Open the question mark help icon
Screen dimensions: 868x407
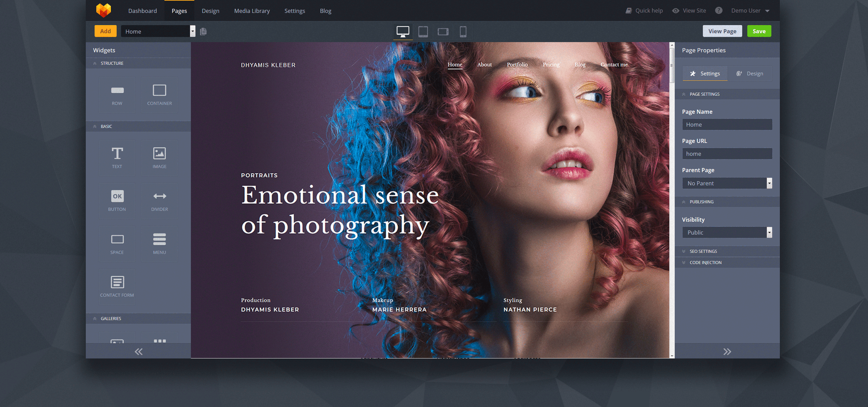[718, 11]
